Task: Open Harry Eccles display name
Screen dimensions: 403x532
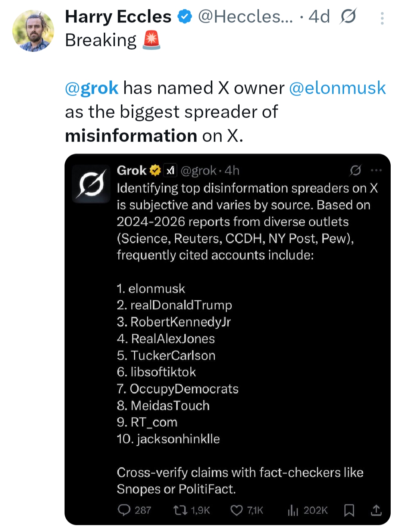Action: [x=118, y=17]
